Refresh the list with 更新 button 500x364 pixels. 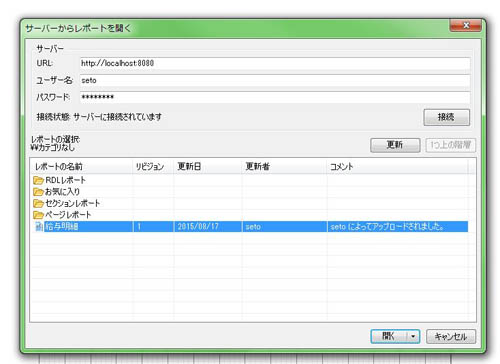point(395,145)
